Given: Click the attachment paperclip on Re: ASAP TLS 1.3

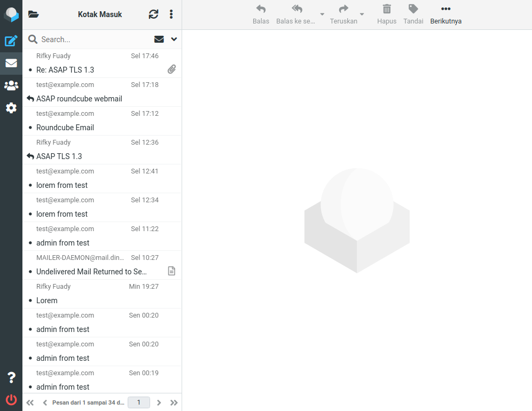Looking at the screenshot, I should pos(171,69).
